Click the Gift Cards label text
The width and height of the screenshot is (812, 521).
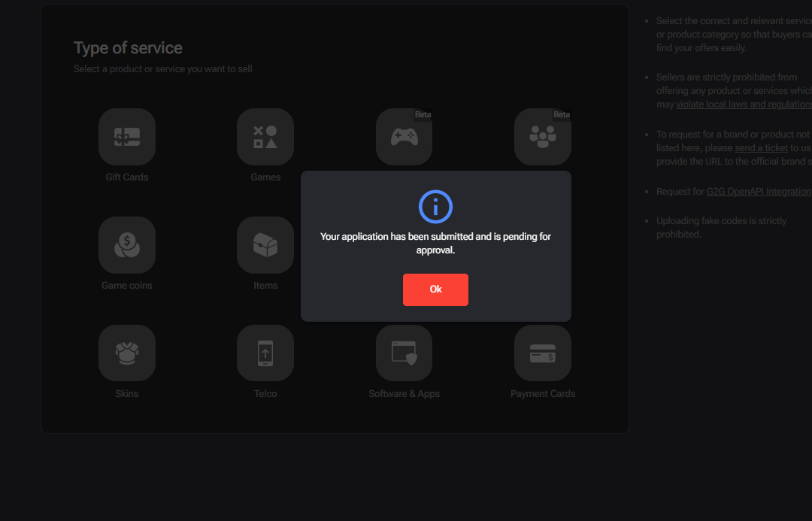coord(127,177)
